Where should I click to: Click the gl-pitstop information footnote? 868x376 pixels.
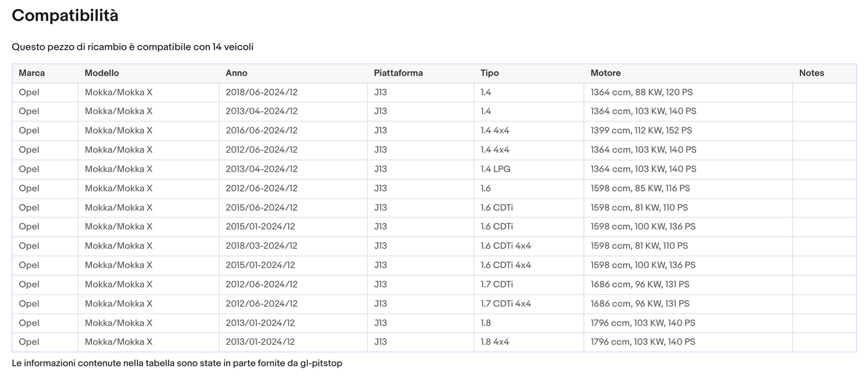click(177, 363)
